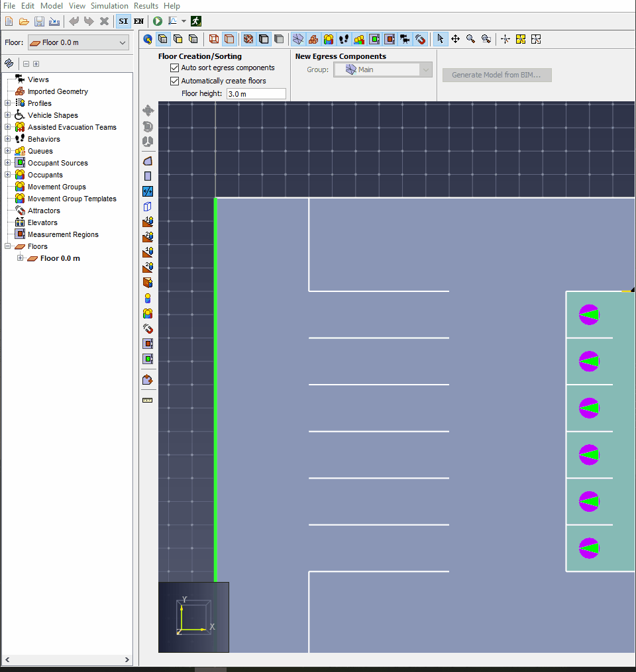The image size is (636, 672).
Task: Click the zoom magnifier tool
Action: pyautogui.click(x=470, y=39)
